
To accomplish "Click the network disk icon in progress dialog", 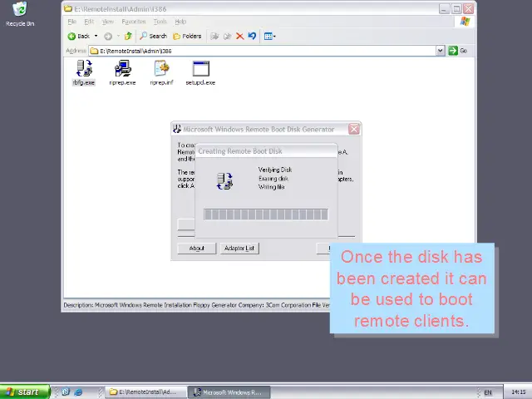I will click(x=224, y=181).
